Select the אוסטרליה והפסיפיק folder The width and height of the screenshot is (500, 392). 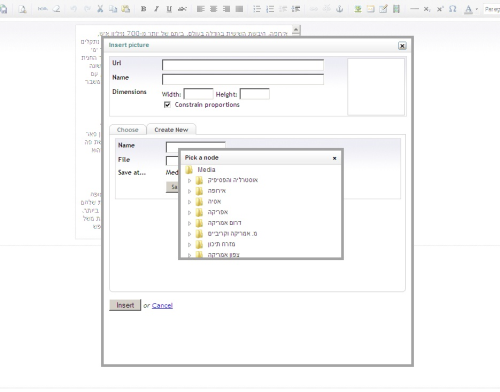[233, 180]
